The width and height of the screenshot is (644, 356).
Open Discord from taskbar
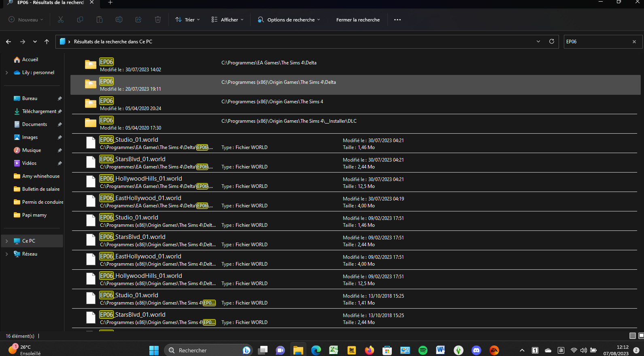[x=476, y=350]
